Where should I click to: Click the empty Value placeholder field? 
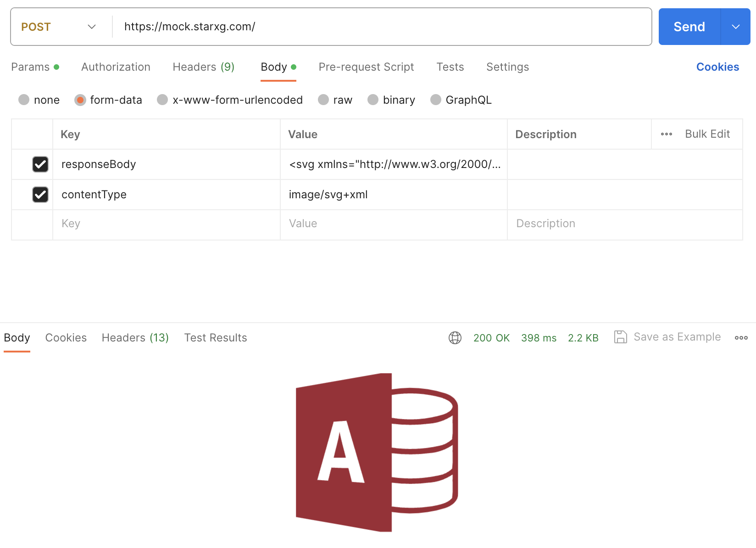394,224
